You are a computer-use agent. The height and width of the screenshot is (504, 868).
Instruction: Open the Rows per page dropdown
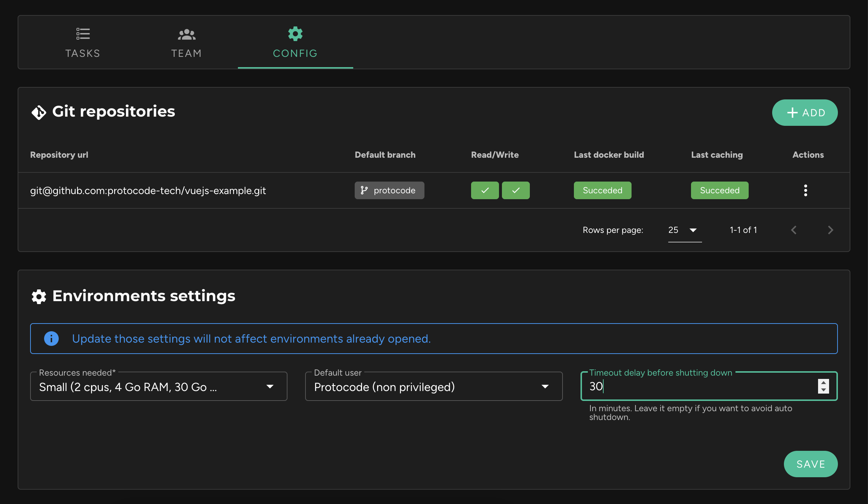[685, 230]
